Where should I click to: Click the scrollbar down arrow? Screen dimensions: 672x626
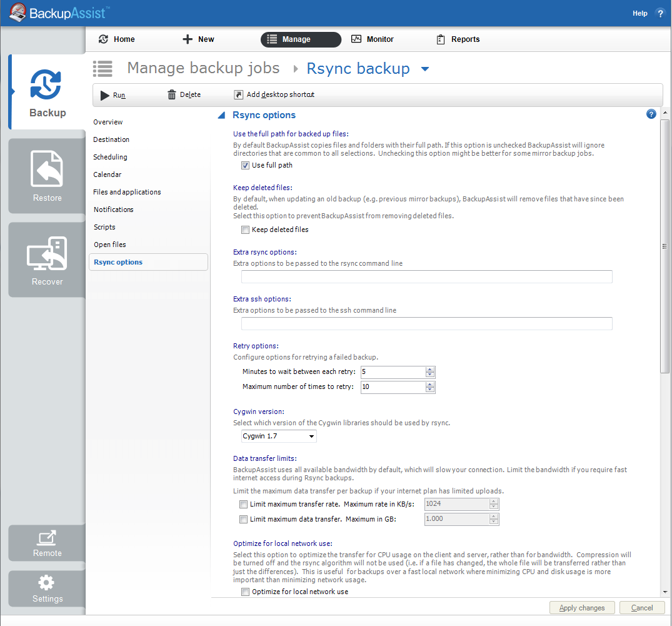point(664,592)
